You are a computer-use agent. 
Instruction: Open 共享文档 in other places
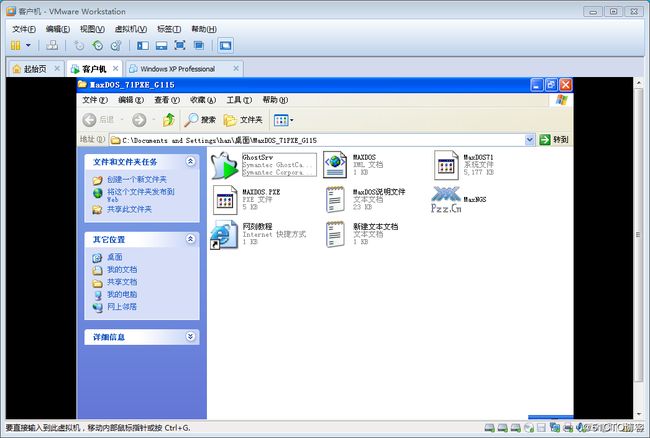[x=122, y=282]
